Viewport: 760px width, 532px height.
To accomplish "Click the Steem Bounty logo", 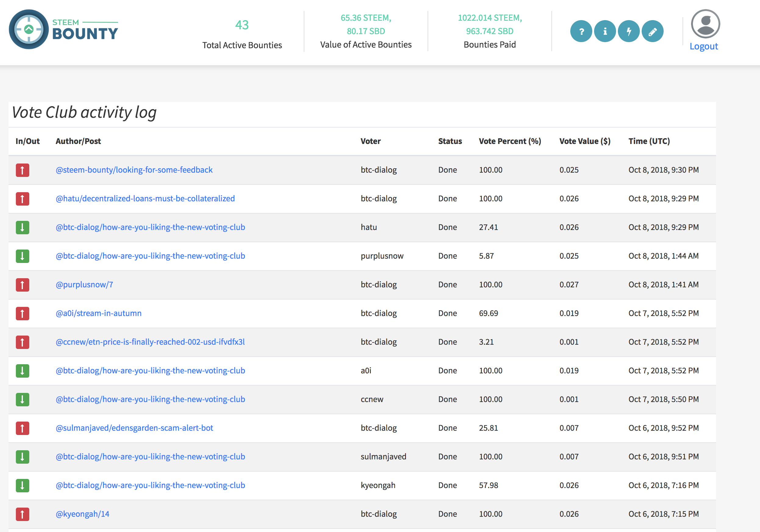I will coord(63,30).
